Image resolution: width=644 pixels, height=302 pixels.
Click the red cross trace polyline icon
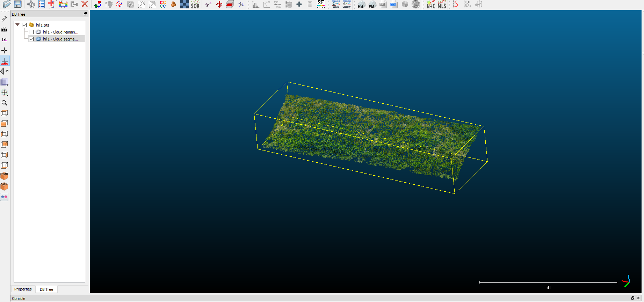point(52,4)
